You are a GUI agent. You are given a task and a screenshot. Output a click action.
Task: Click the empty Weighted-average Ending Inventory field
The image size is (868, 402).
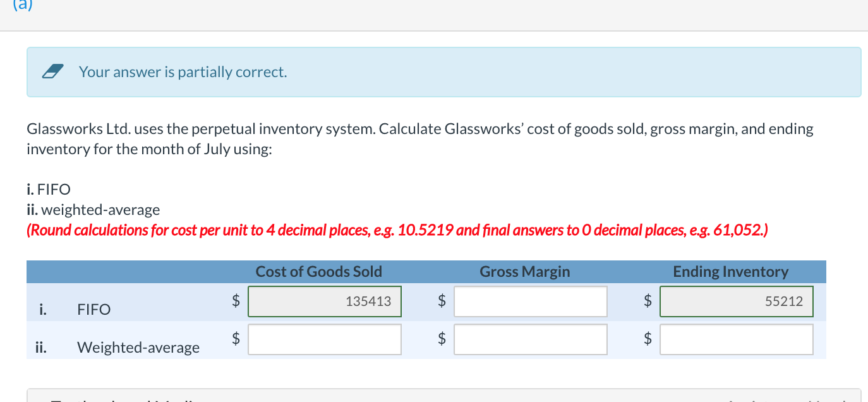pyautogui.click(x=736, y=339)
